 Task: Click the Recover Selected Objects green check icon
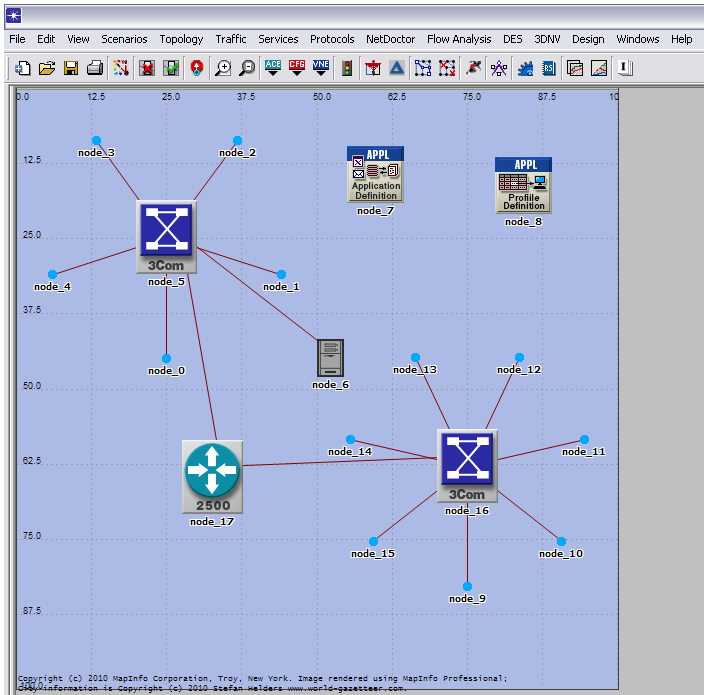tap(171, 68)
